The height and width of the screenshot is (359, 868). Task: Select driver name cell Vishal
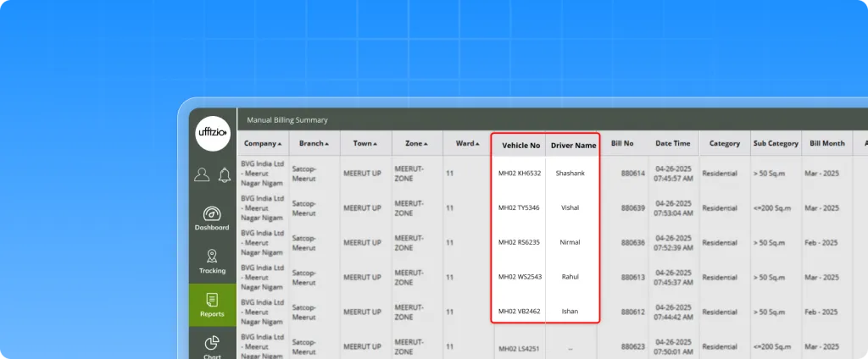(x=570, y=207)
